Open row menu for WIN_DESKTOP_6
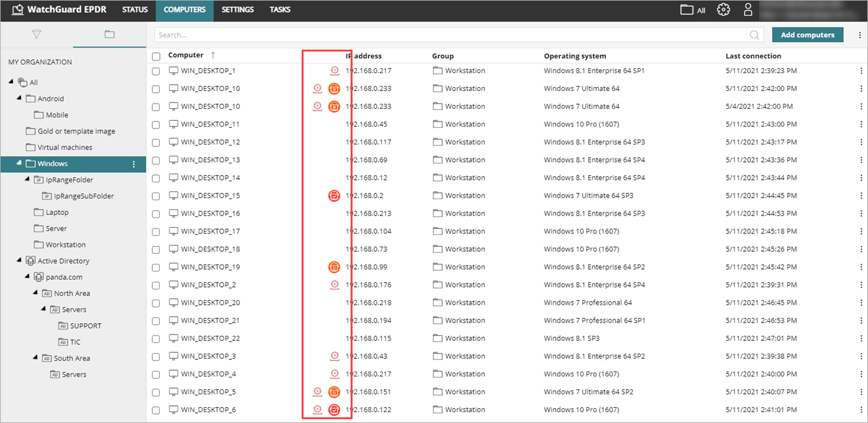The width and height of the screenshot is (868, 423). 862,409
